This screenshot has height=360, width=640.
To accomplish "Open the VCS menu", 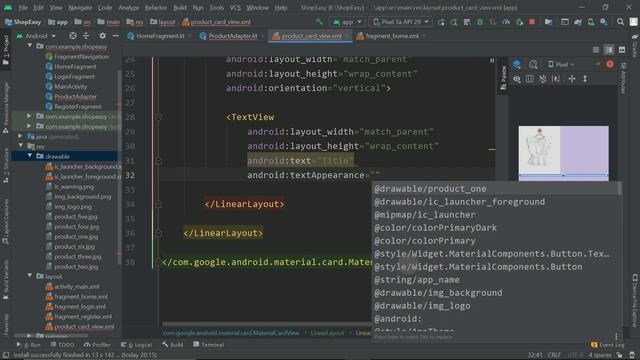I will click(235, 7).
